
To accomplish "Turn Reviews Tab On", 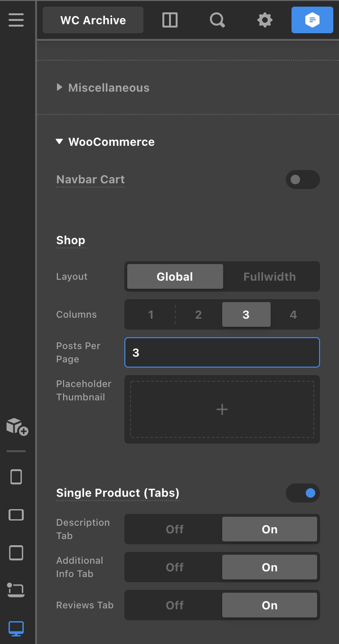I will (x=270, y=605).
